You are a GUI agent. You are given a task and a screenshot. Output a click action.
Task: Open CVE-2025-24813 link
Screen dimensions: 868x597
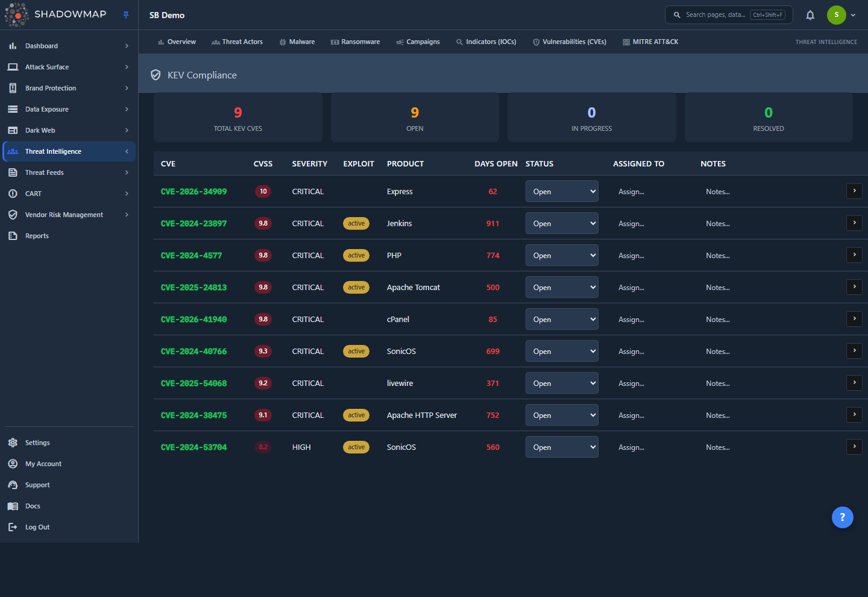[193, 287]
